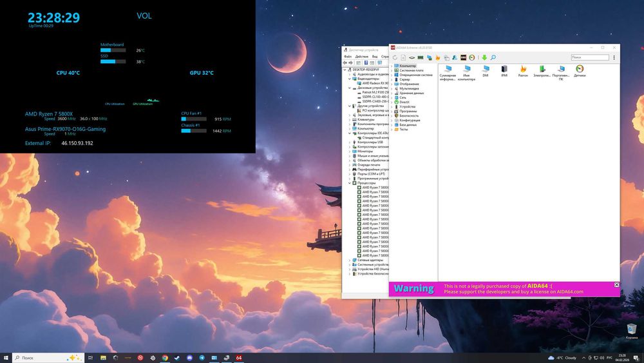The image size is (644, 363).
Task: Select Порты (COM и LPT) in Device Manager
Action: 371,174
